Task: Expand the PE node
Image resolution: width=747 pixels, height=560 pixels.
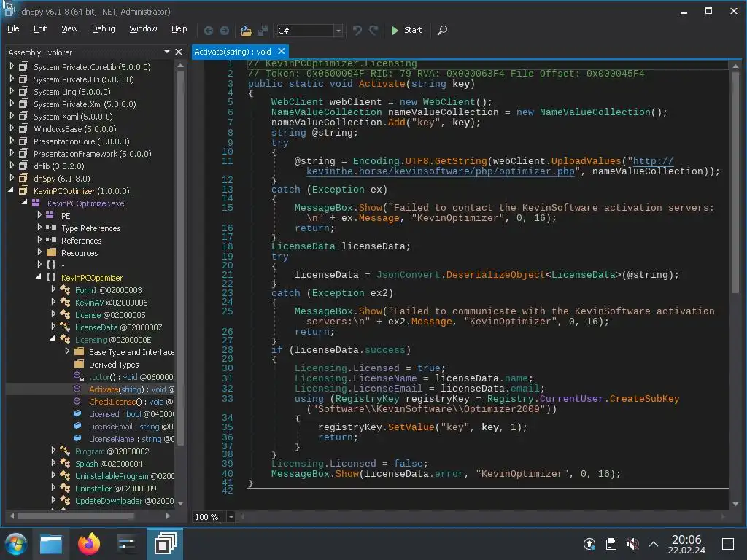Action: [39, 215]
